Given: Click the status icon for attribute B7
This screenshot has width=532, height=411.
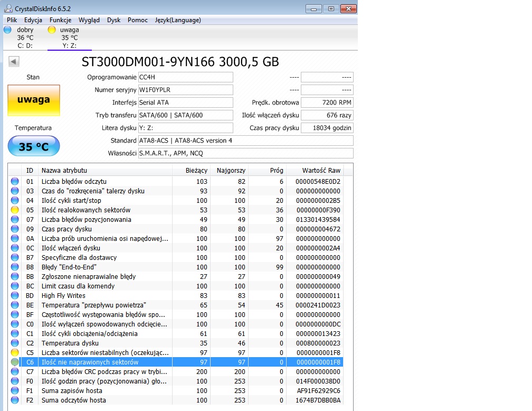Looking at the screenshot, I should tap(15, 257).
